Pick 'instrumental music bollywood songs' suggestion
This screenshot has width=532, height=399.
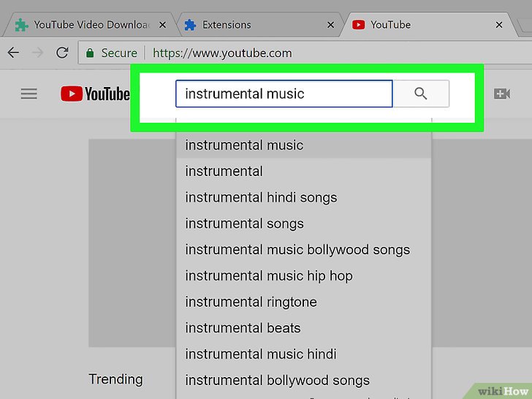click(x=304, y=250)
